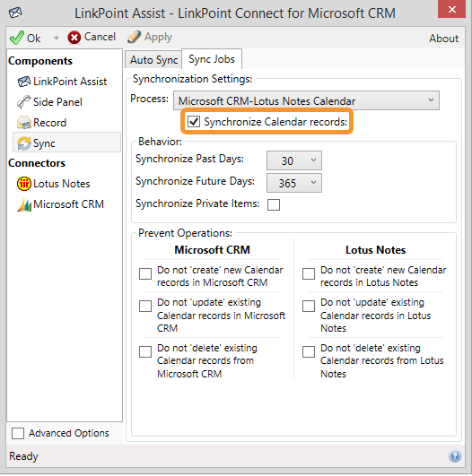Screen dimensions: 472x476
Task: Expand the Synchronize Future Days dropdown
Action: (x=294, y=183)
